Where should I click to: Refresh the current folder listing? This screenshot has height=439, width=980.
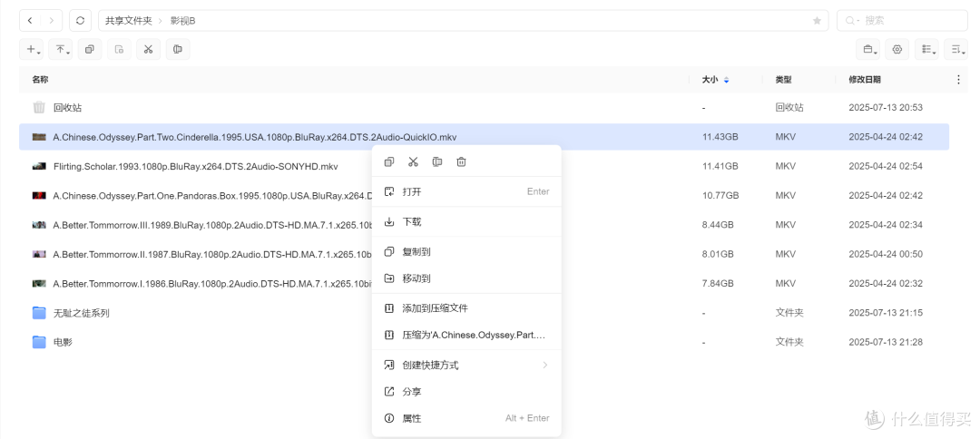(x=80, y=21)
